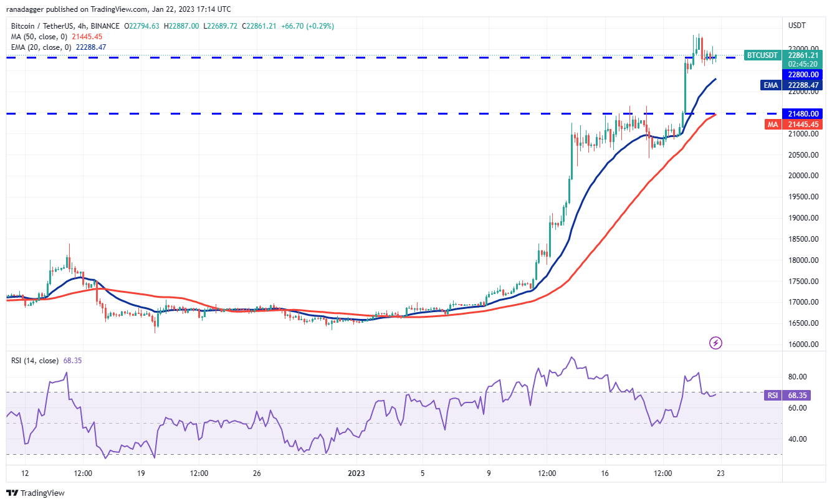
Task: Open the EMA 20 indicator legend
Action: [x=58, y=47]
